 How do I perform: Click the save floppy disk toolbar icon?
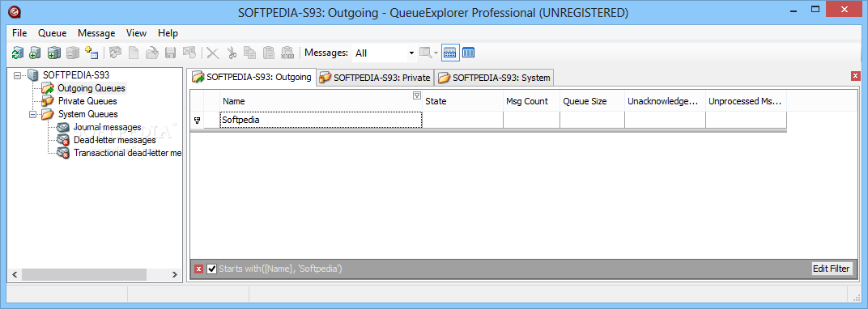(x=171, y=53)
